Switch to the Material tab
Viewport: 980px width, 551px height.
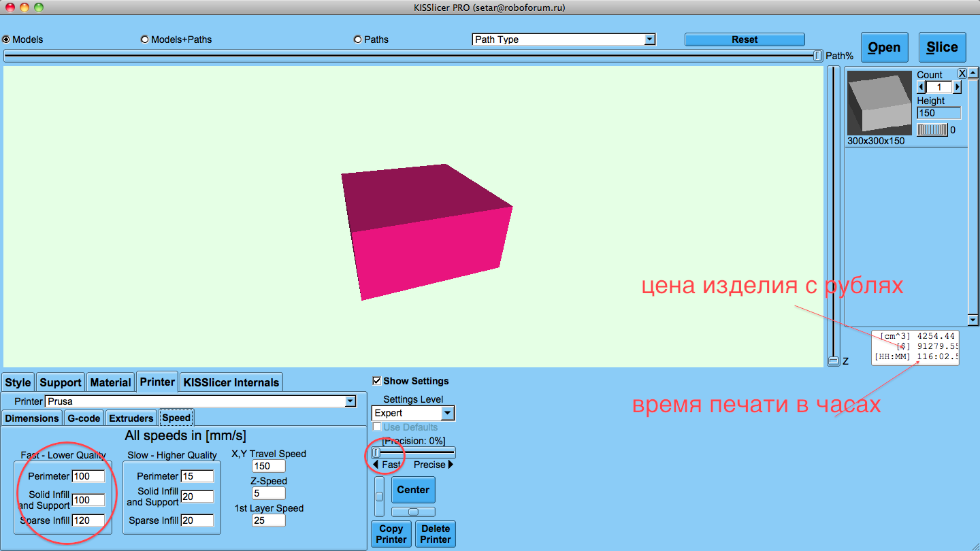coord(110,382)
